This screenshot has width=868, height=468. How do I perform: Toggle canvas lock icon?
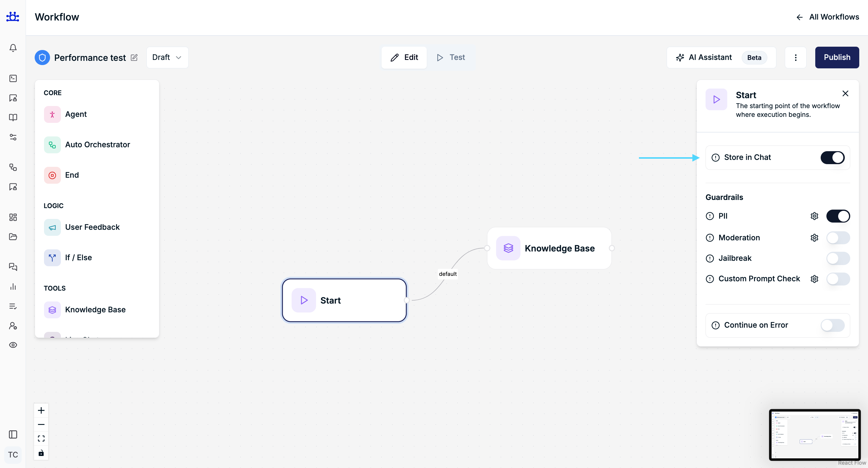(x=41, y=453)
